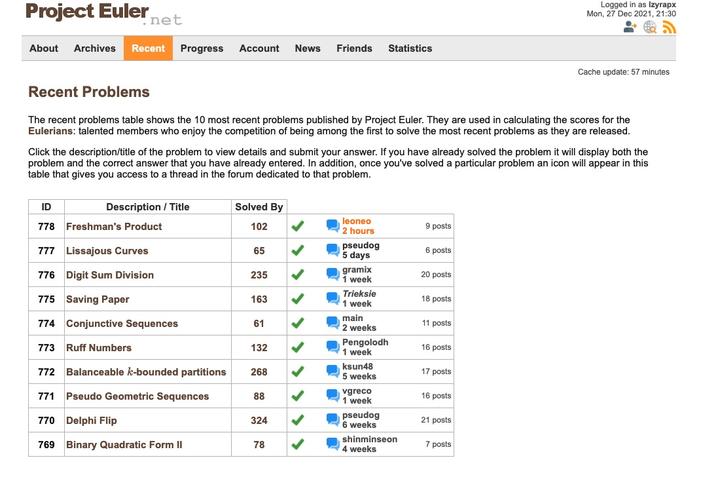720x477 pixels.
Task: Click the orange RSS feed icon
Action: point(669,27)
